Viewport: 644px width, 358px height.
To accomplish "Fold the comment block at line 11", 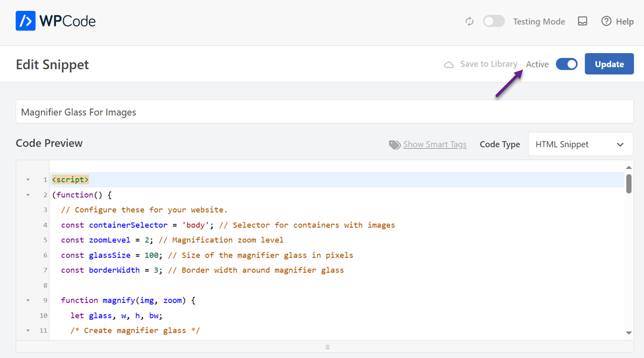I will point(27,331).
